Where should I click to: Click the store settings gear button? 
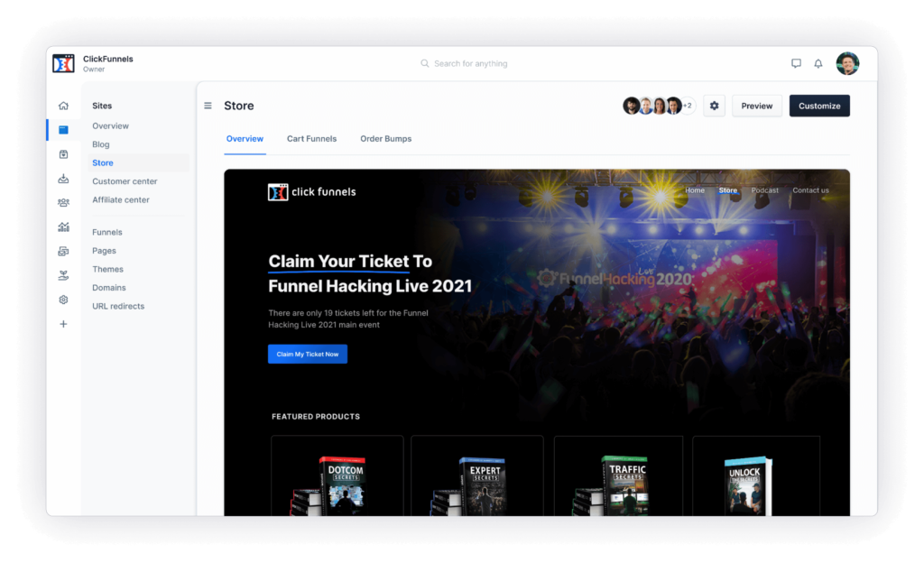click(x=715, y=106)
